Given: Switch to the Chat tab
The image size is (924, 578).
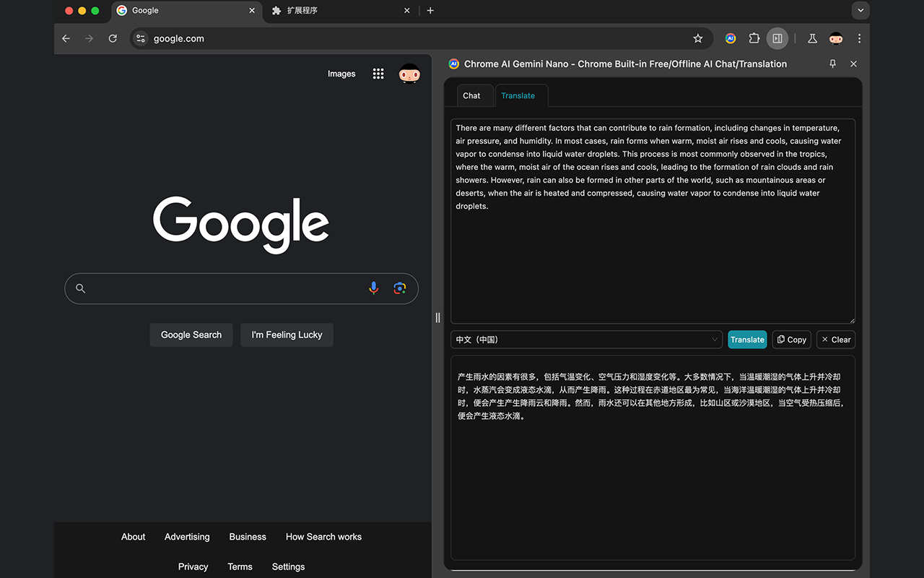Looking at the screenshot, I should [472, 95].
